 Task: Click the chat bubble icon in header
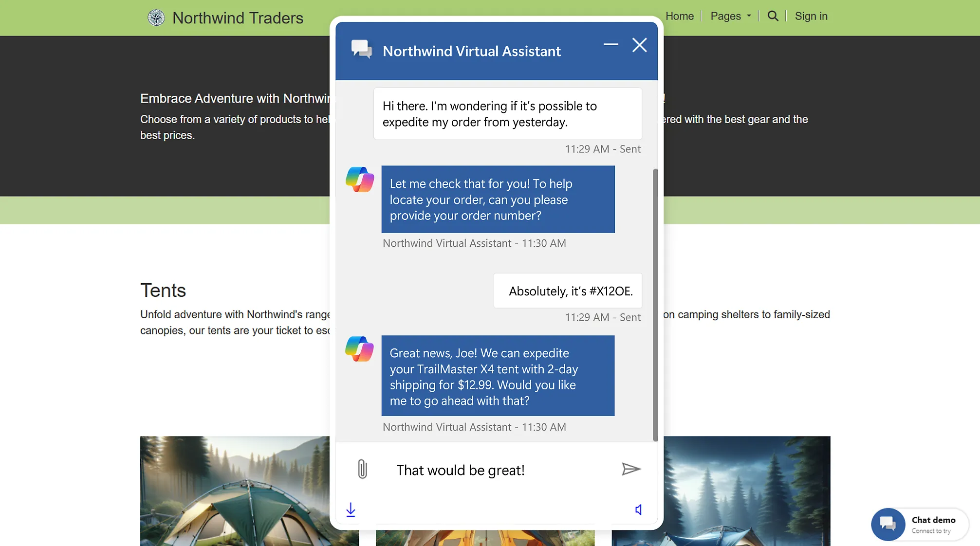(x=361, y=49)
